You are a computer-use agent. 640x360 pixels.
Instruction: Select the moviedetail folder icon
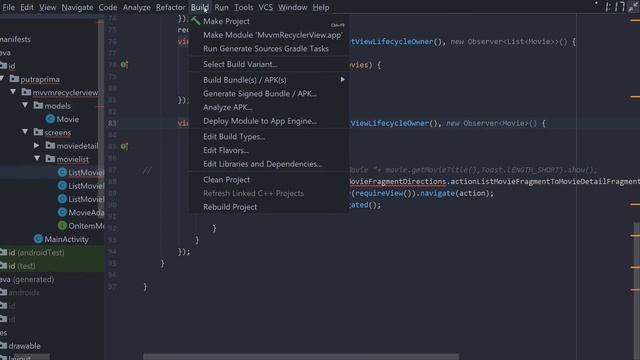[x=50, y=145]
